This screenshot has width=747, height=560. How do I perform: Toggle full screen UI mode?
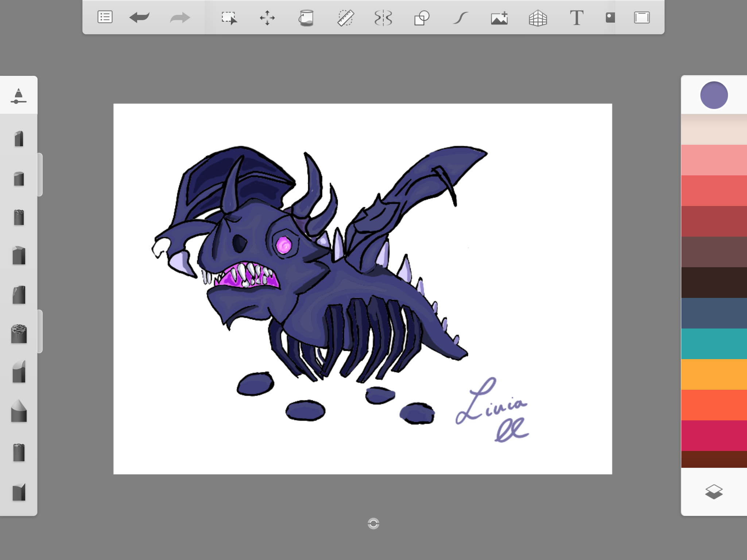pyautogui.click(x=642, y=17)
